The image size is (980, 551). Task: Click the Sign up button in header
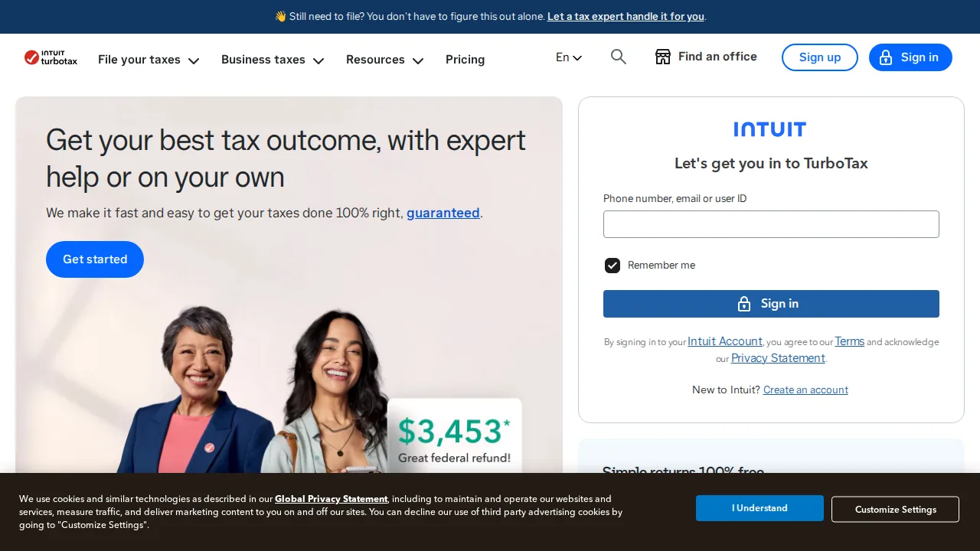coord(820,57)
